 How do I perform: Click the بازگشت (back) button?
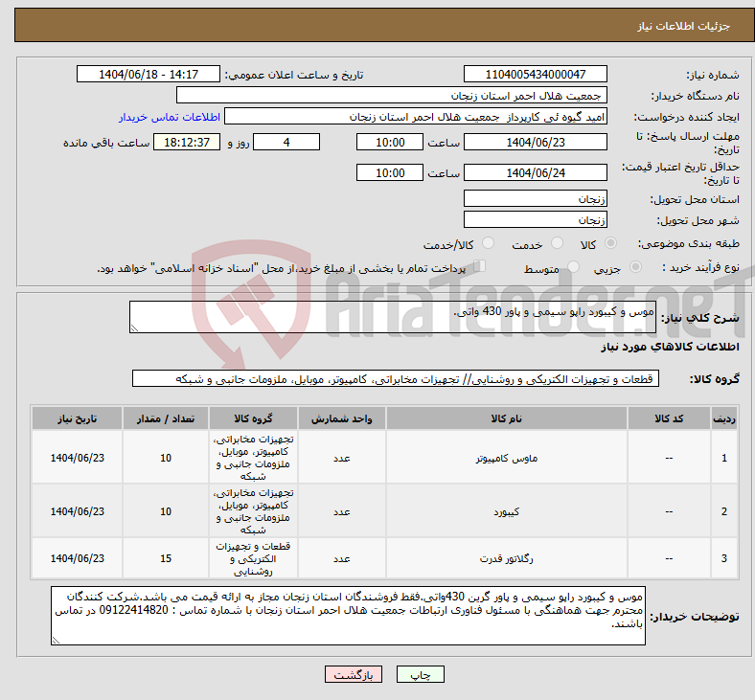pyautogui.click(x=354, y=674)
